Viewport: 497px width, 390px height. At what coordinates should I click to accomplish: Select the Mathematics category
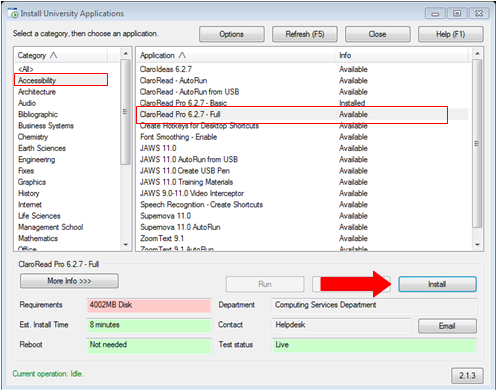pos(38,239)
